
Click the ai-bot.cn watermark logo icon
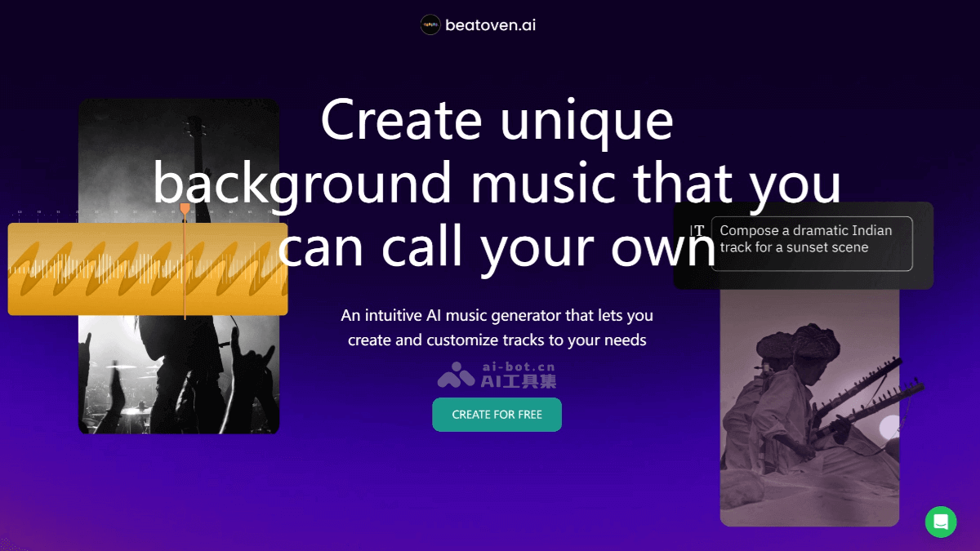[456, 374]
